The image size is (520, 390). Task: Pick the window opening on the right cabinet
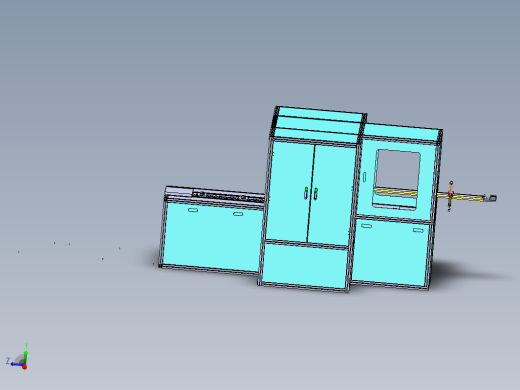click(397, 179)
